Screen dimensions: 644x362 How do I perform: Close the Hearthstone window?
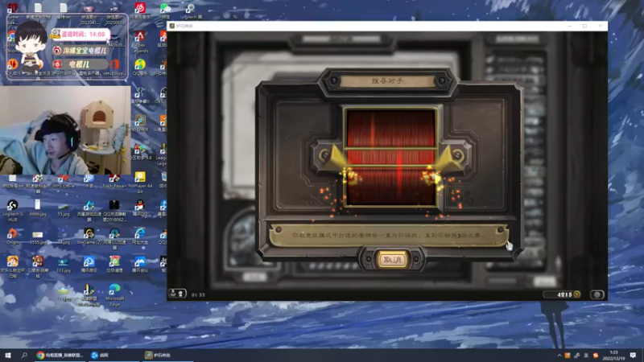(600, 26)
